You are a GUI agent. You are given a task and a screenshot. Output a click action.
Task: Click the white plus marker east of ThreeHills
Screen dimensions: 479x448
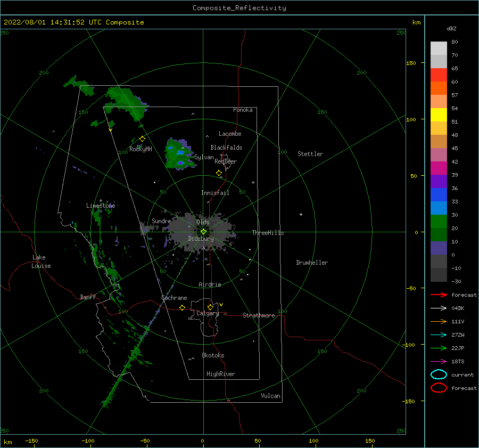click(x=301, y=214)
